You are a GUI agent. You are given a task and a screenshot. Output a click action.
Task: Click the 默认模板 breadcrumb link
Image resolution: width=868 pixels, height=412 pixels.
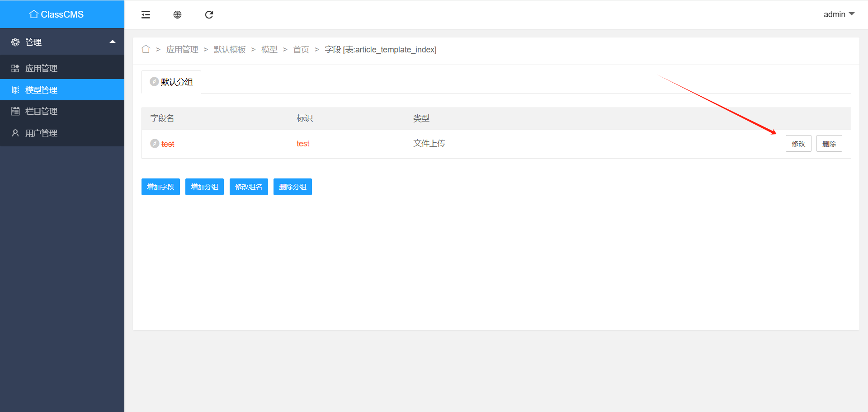[230, 49]
